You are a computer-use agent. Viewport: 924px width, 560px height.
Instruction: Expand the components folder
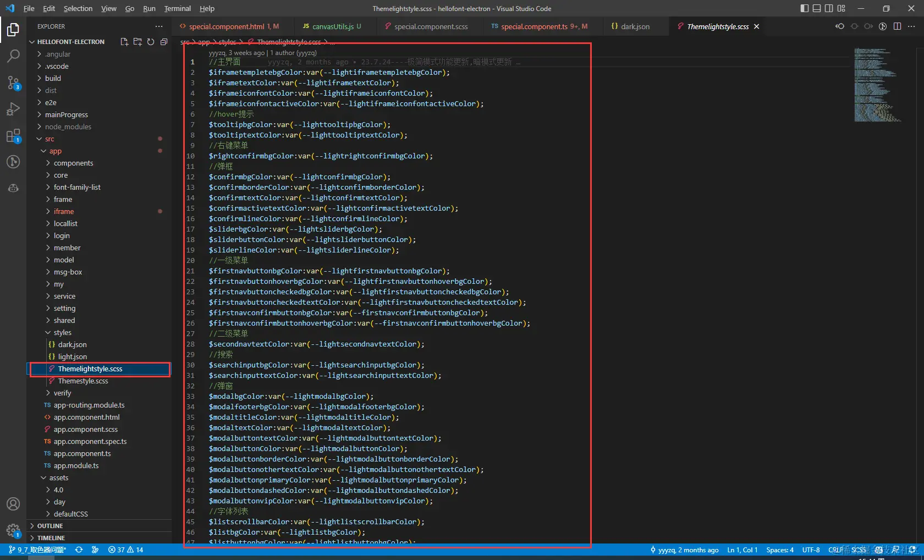[x=48, y=163]
